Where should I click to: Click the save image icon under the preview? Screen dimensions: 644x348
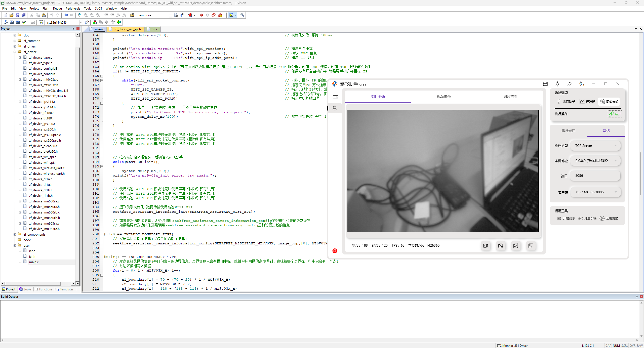[515, 246]
